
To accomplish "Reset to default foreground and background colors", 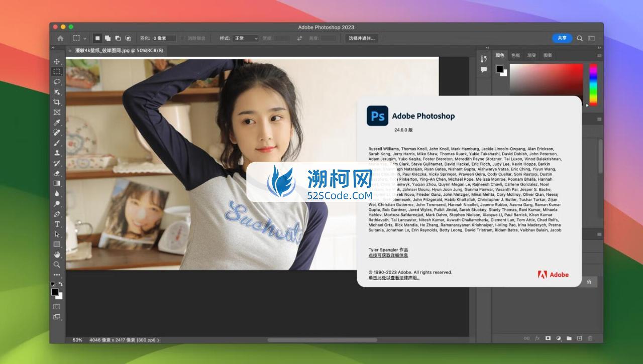I will 53,284.
